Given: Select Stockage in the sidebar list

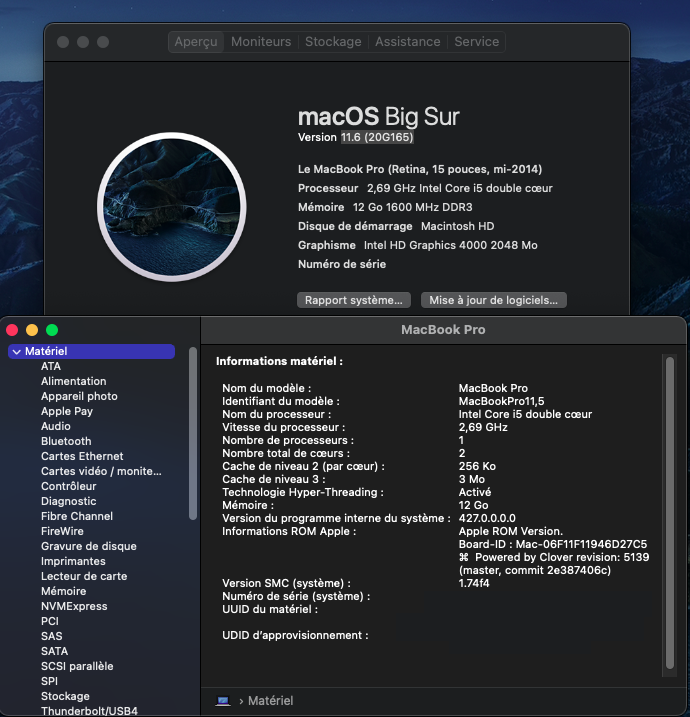Looking at the screenshot, I should (x=65, y=696).
